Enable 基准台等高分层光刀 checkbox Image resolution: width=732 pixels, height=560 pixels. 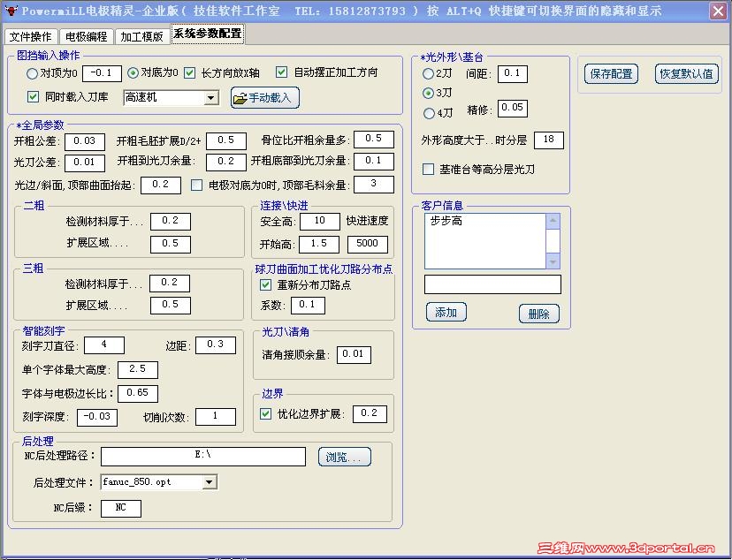coord(428,169)
